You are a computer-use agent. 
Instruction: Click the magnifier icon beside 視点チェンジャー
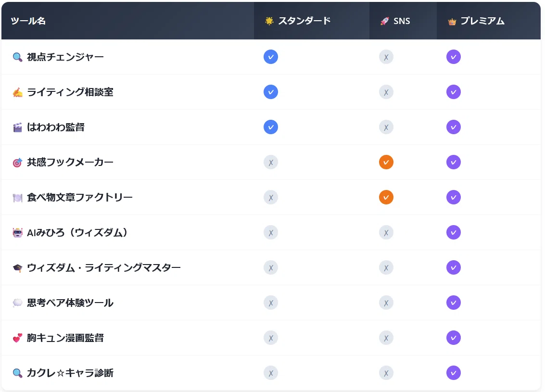pyautogui.click(x=17, y=57)
